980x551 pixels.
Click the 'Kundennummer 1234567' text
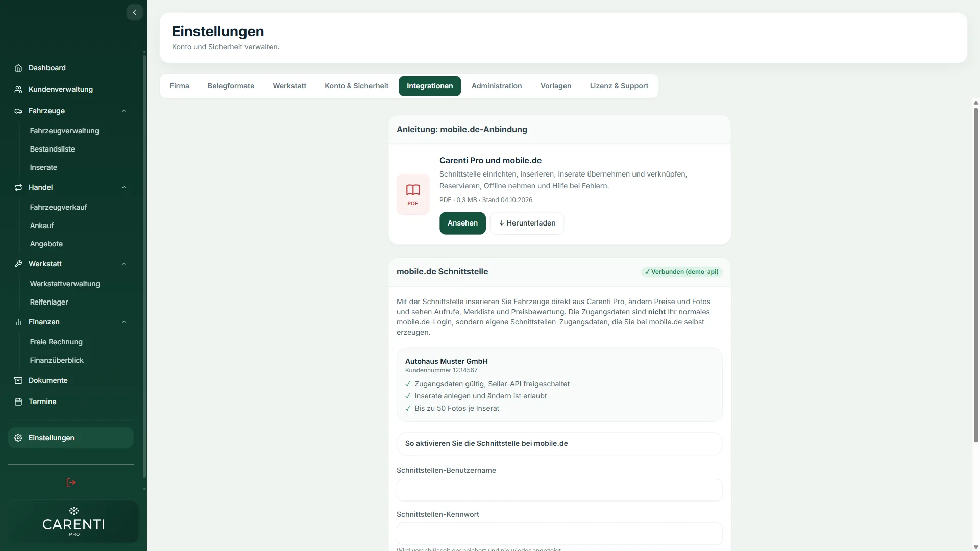[x=441, y=370]
